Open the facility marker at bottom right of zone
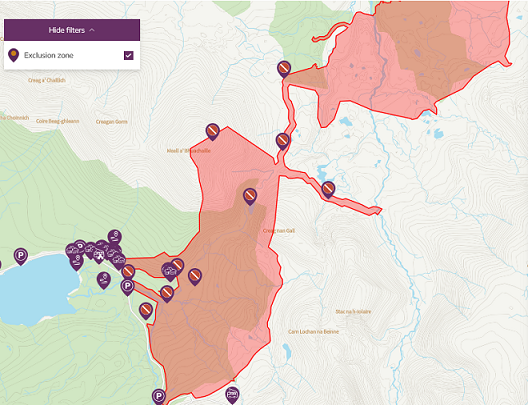 point(232,395)
